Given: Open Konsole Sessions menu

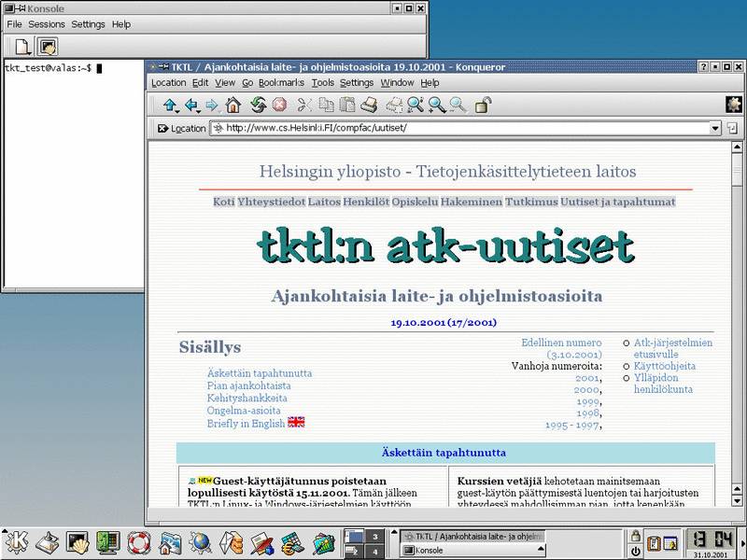Looking at the screenshot, I should click(x=47, y=24).
